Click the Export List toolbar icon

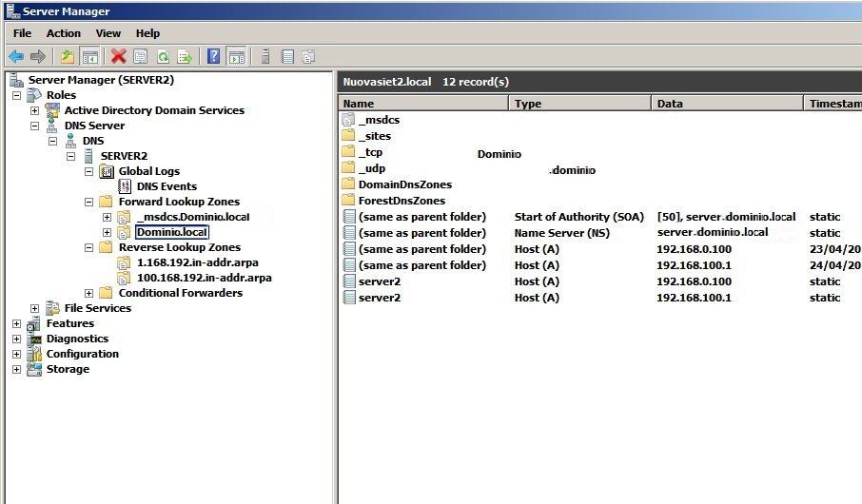(185, 56)
